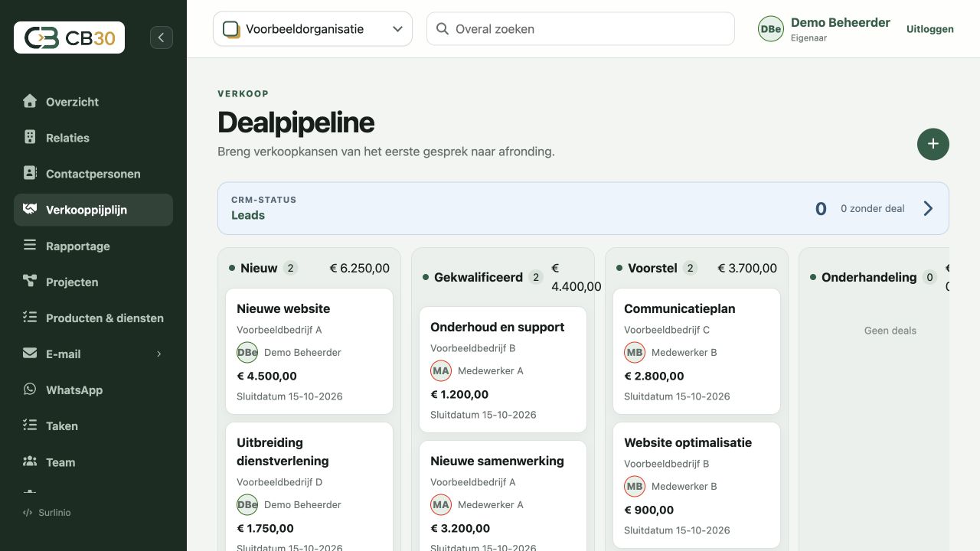Click the Producten & diensten checklist icon
The height and width of the screenshot is (551, 980).
pos(30,317)
